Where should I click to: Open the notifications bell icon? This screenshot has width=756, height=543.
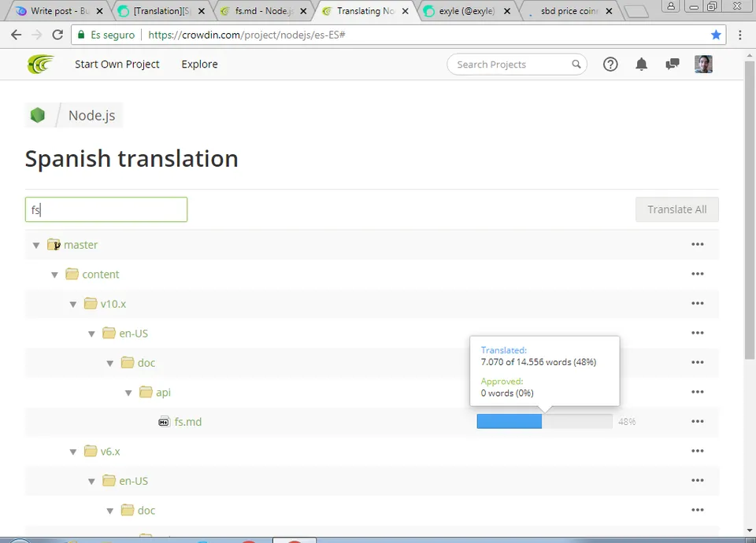pyautogui.click(x=641, y=64)
